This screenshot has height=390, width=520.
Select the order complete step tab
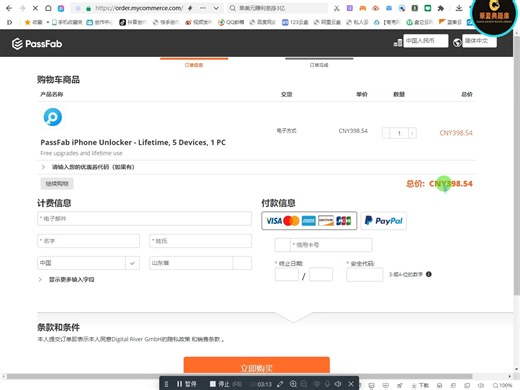[x=319, y=63]
